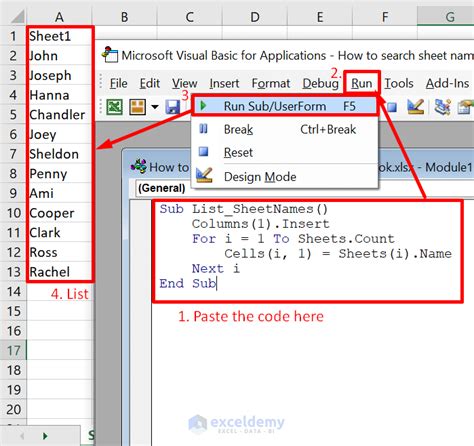Open the (General) object dropdown

[x=162, y=188]
